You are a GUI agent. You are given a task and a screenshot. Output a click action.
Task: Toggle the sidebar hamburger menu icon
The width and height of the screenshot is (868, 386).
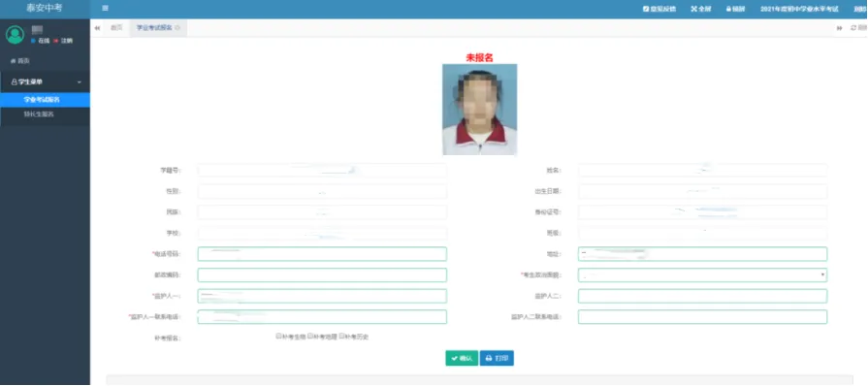pyautogui.click(x=105, y=9)
